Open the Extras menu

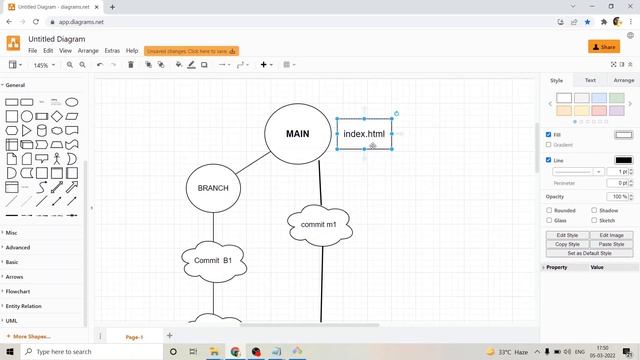(112, 51)
